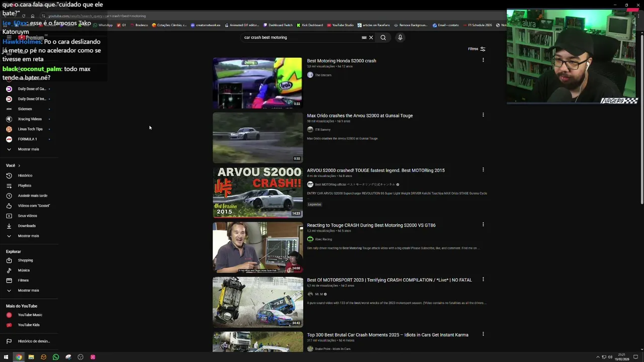Open Filtros search filters

click(476, 49)
